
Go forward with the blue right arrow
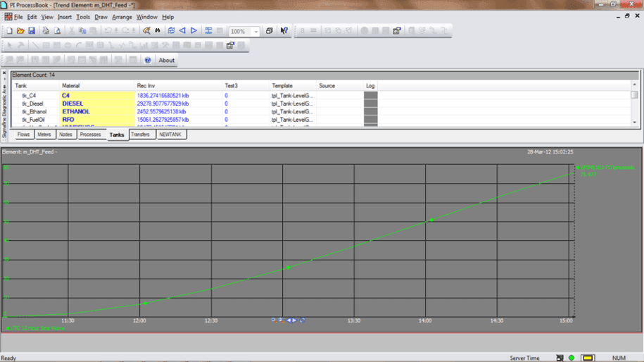pos(194,31)
